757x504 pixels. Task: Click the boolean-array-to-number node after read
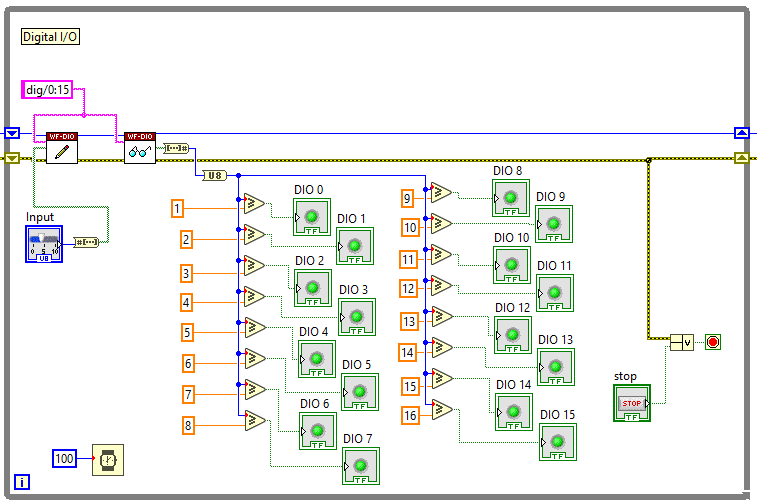176,148
